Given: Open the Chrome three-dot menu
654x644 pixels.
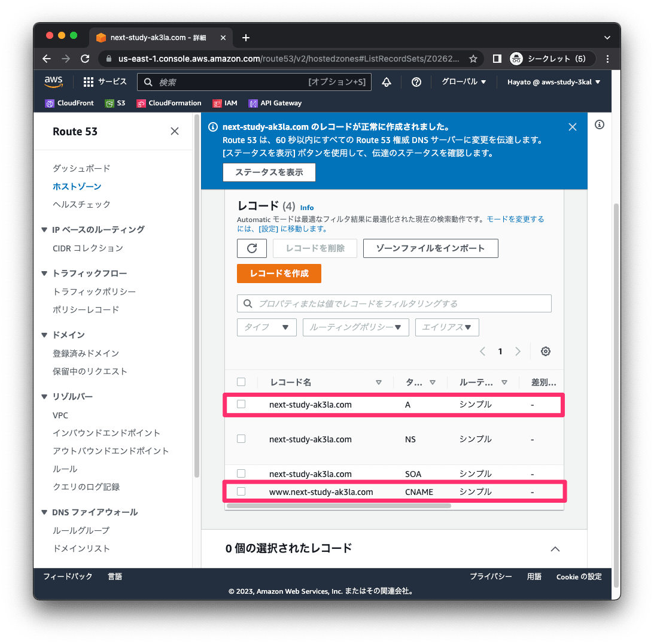Looking at the screenshot, I should tap(607, 59).
